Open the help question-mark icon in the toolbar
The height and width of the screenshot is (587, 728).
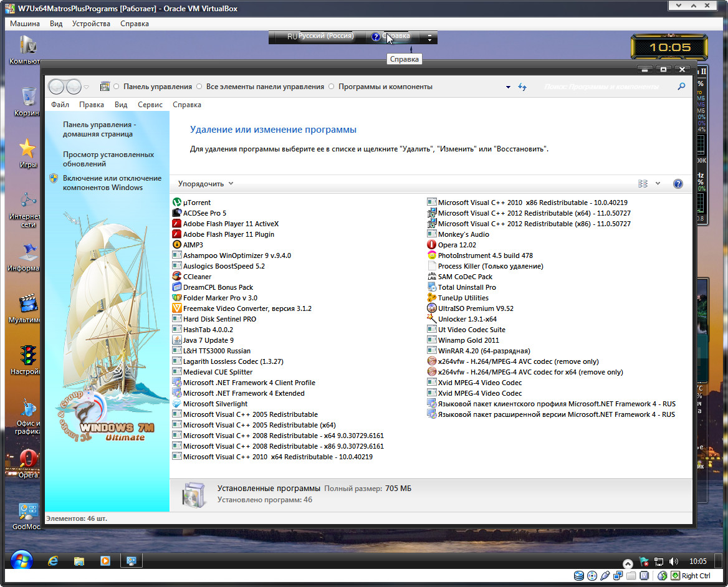678,184
